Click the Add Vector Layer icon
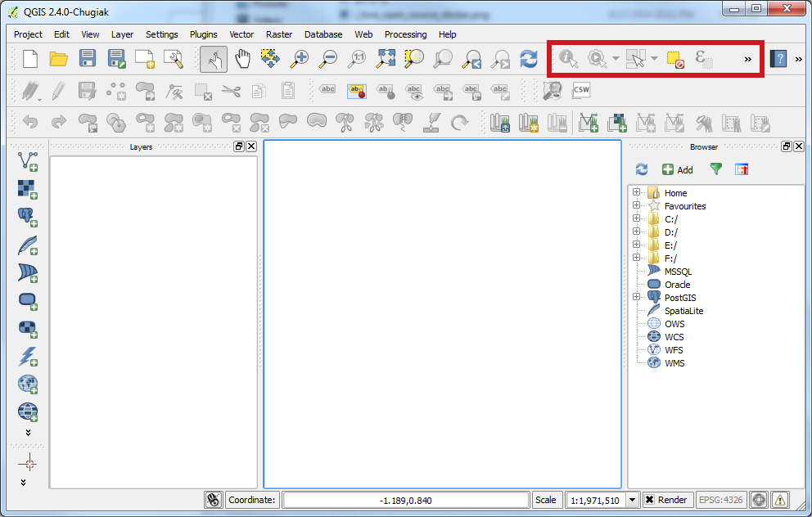Image resolution: width=812 pixels, height=517 pixels. [x=28, y=160]
